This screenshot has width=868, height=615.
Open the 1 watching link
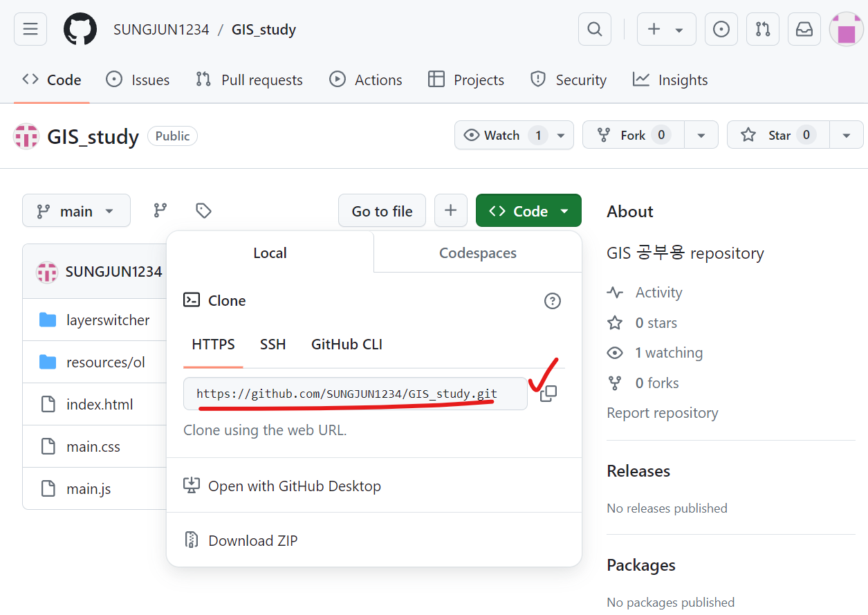pos(669,353)
